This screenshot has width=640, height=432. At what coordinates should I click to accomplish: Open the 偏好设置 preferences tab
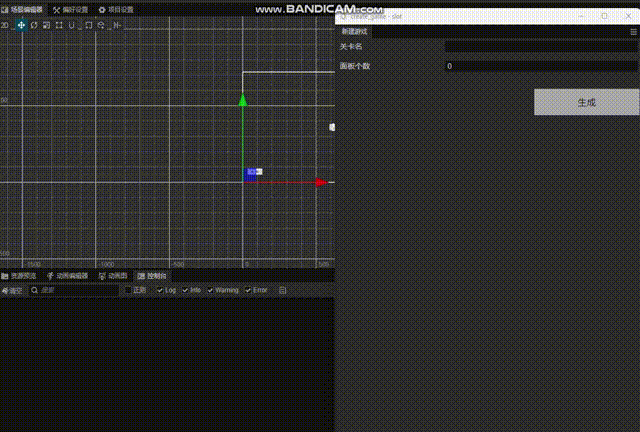(x=71, y=10)
